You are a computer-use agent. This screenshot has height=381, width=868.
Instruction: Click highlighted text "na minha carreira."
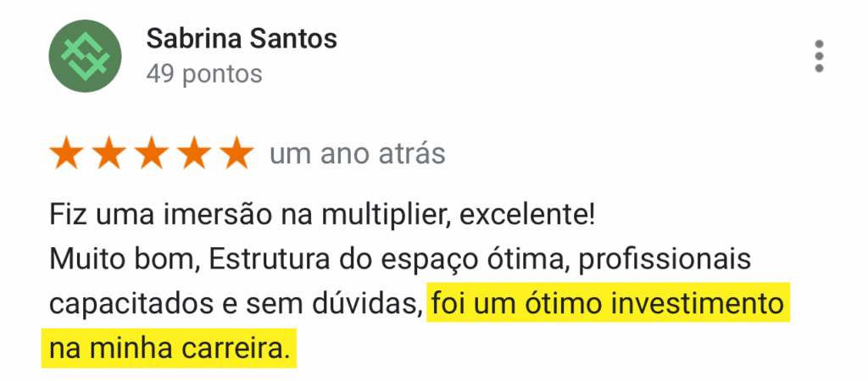[x=169, y=347]
